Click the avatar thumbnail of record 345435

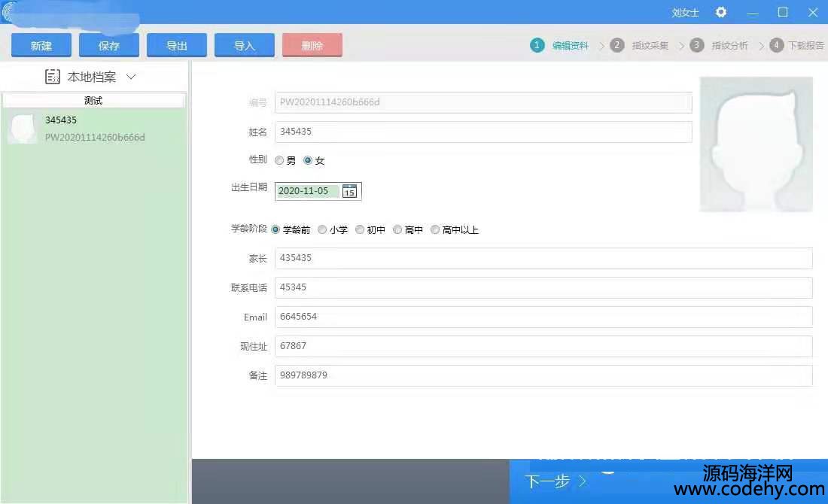[23, 128]
